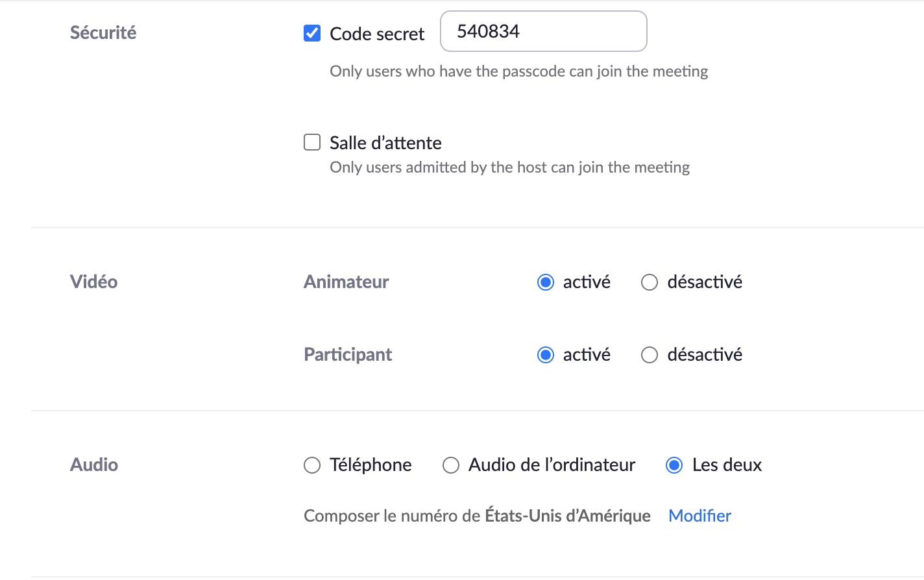Choose the Téléphone audio option
This screenshot has width=924, height=580.
pyautogui.click(x=312, y=465)
